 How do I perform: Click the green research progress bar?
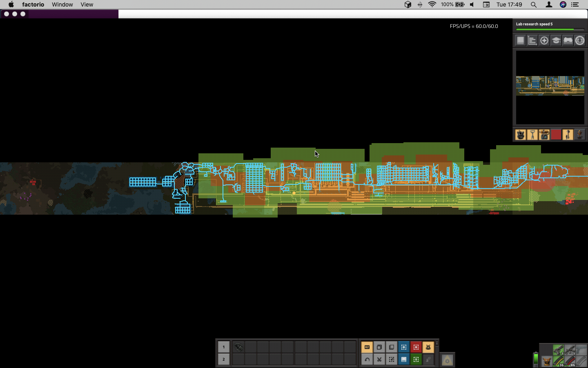coord(550,29)
